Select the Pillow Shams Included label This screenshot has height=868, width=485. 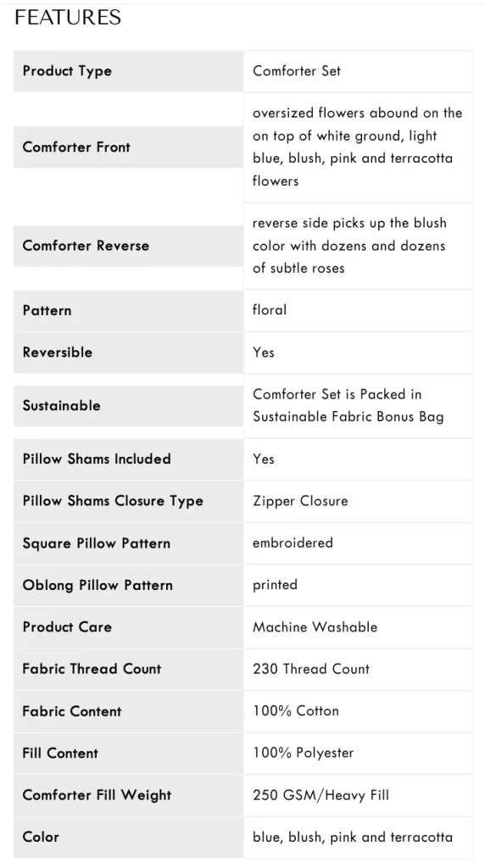point(97,459)
